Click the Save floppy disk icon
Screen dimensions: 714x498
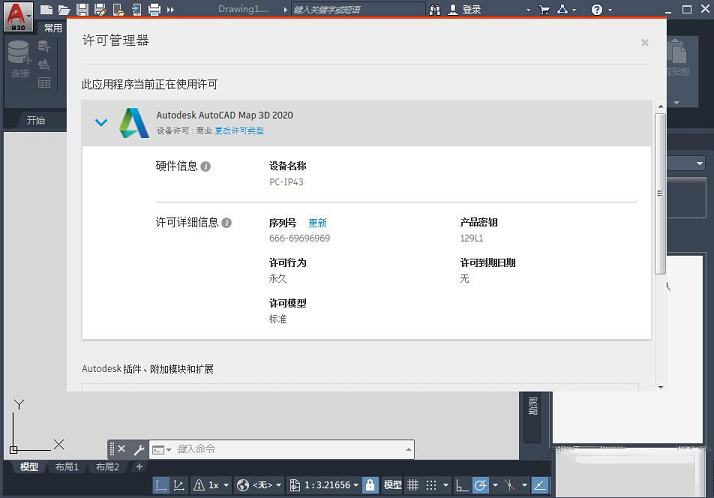(x=82, y=9)
